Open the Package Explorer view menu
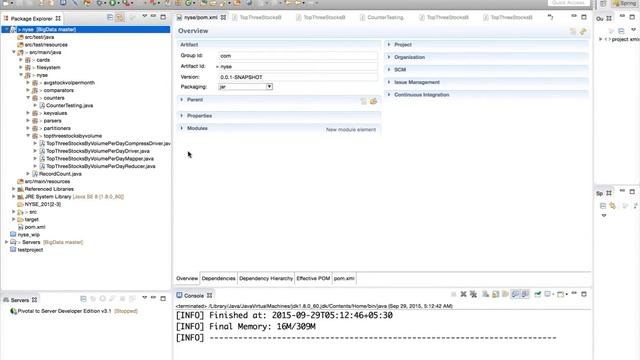The width and height of the screenshot is (640, 360). pyautogui.click(x=144, y=17)
